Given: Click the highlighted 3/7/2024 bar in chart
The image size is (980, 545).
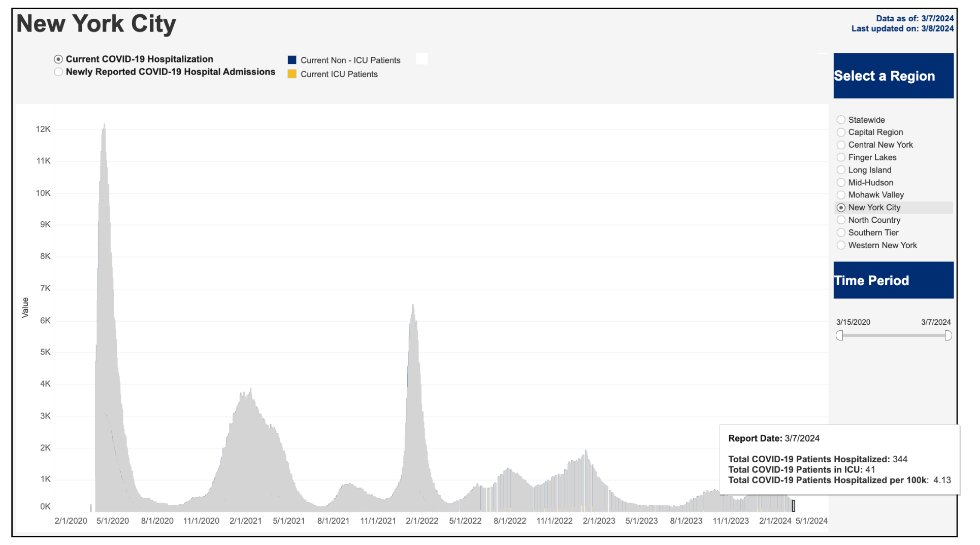Looking at the screenshot, I should point(793,506).
